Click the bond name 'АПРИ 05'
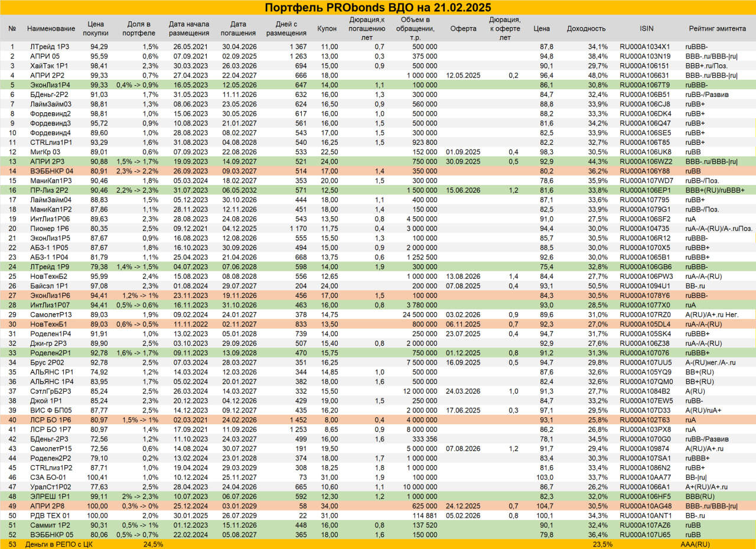Screen dimensions: 756x549 coord(44,56)
